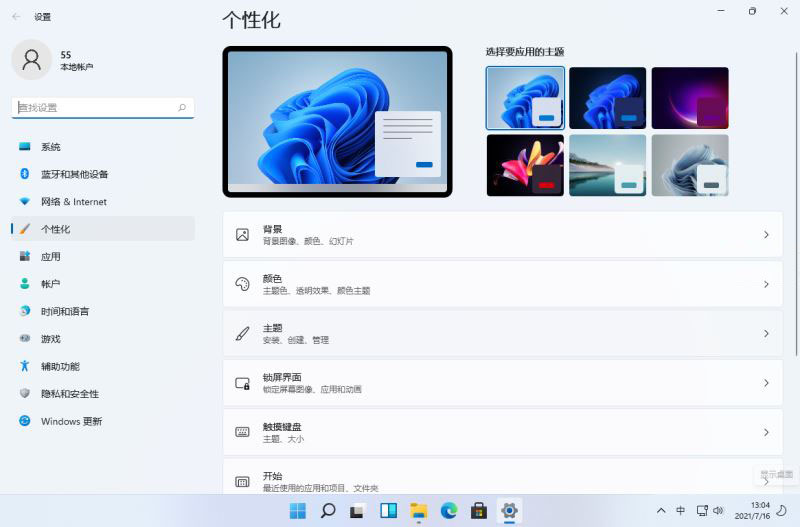
Task: Click the 触摸键盘 keyboard icon
Action: coord(242,432)
